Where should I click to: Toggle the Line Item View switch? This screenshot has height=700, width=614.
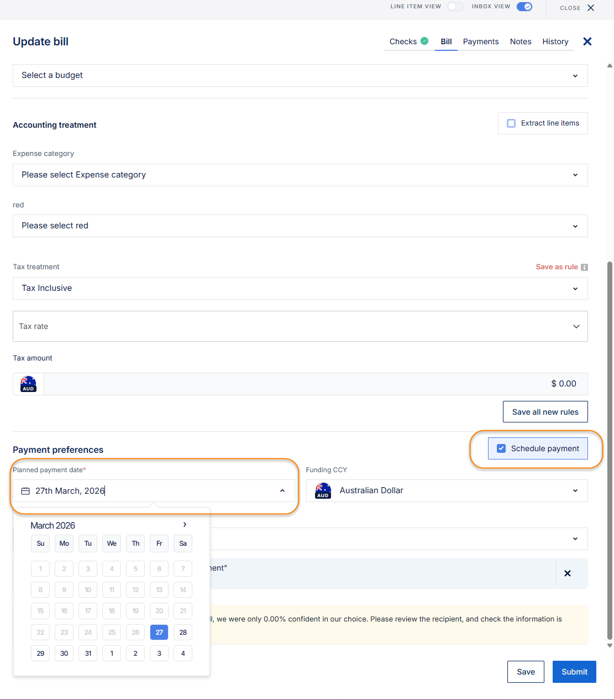click(455, 7)
